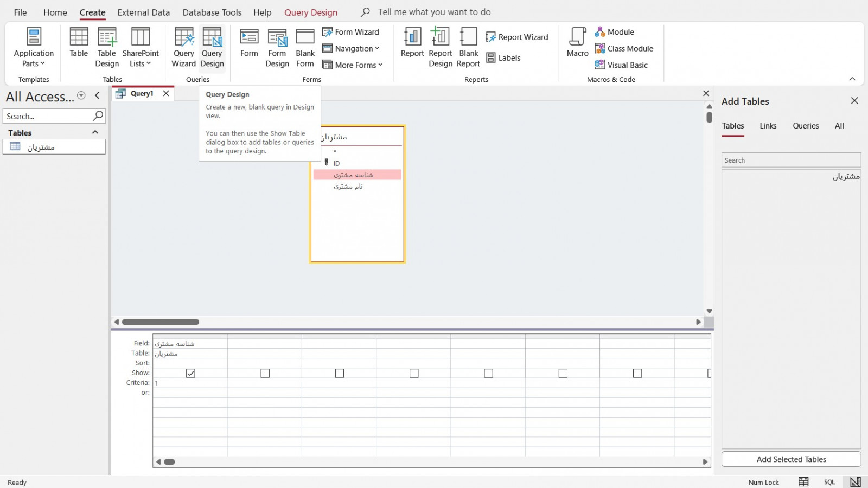
Task: Check Show box in sixth grid column
Action: pos(563,373)
